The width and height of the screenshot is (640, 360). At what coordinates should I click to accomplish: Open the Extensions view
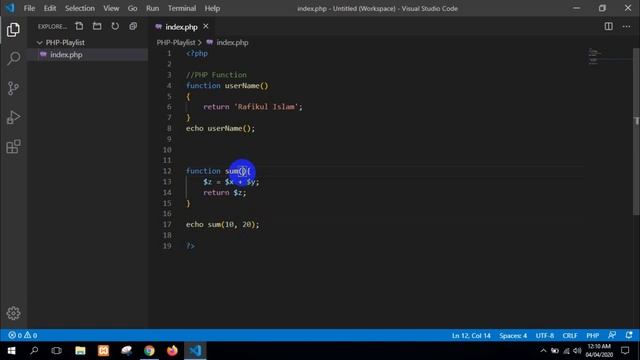coord(13,147)
